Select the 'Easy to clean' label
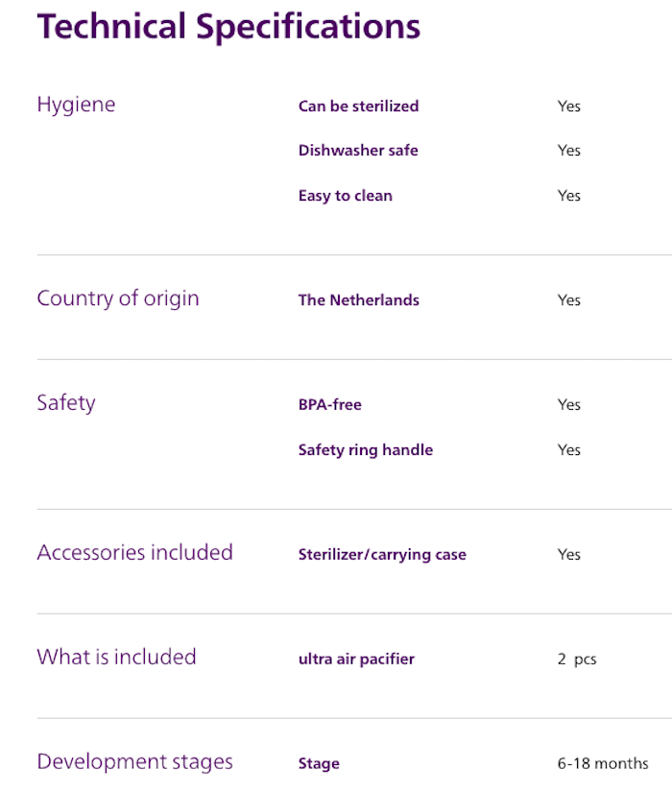This screenshot has height=792, width=672. click(x=345, y=196)
